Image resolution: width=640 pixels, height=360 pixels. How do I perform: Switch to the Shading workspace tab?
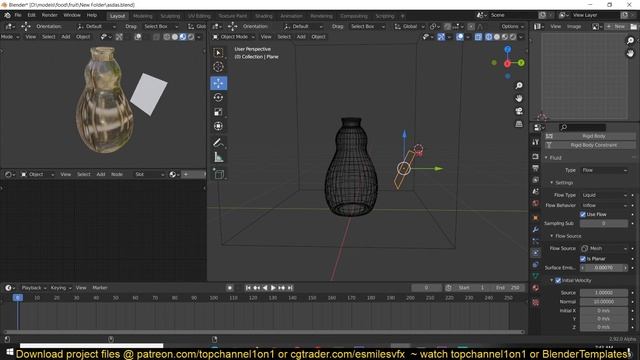[x=264, y=16]
